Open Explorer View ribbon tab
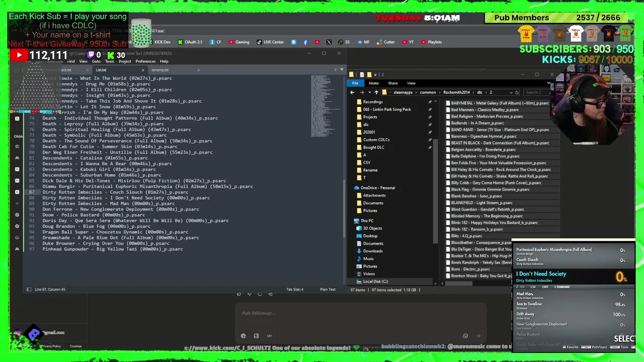The image size is (644, 362). coord(411,83)
